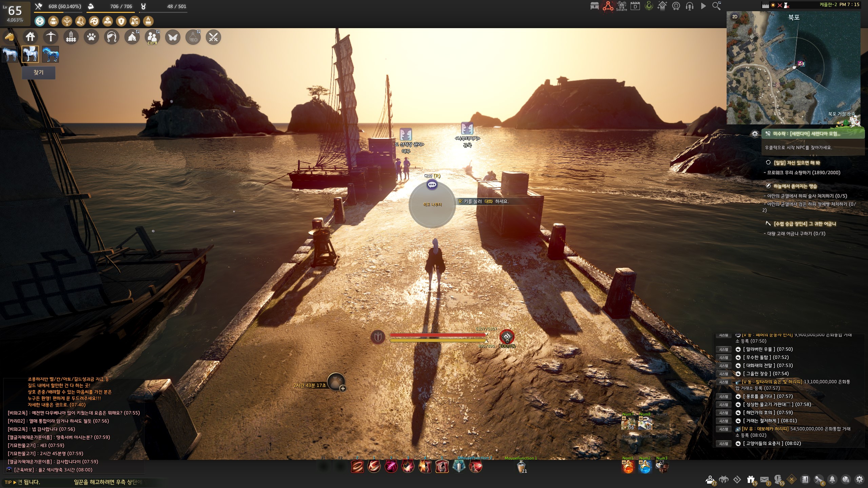Expand the buff timer plus icon
This screenshot has width=868, height=488.
[343, 389]
